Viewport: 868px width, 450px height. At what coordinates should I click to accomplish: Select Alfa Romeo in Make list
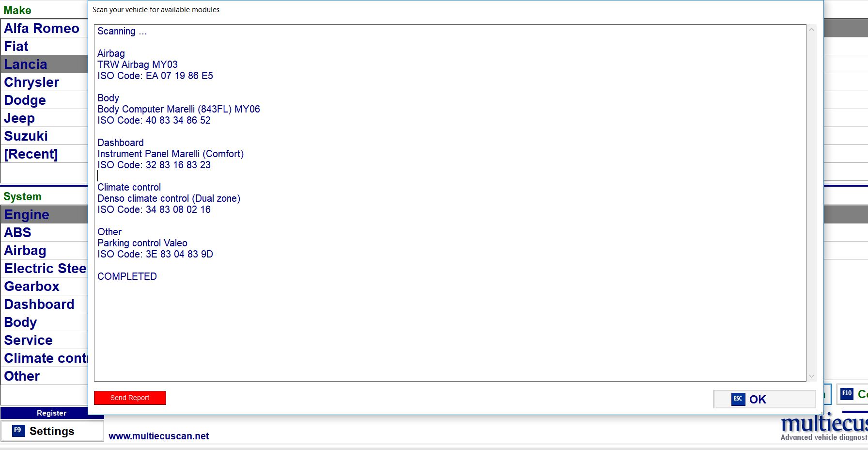coord(44,29)
